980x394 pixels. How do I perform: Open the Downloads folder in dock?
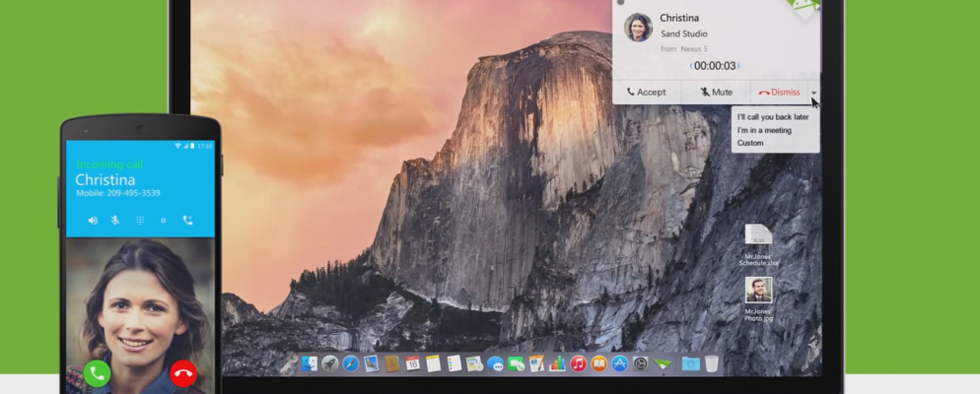click(690, 363)
